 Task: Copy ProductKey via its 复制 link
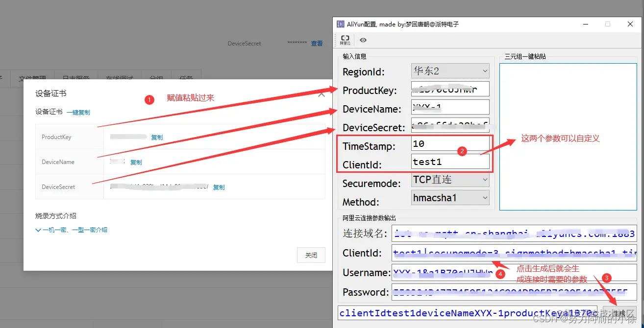[x=157, y=137]
